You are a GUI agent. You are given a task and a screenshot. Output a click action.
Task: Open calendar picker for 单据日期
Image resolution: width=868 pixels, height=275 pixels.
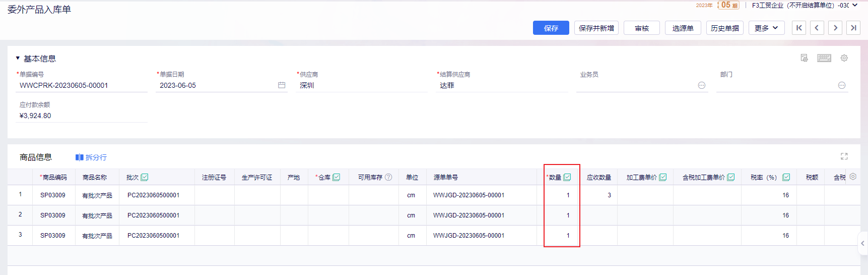282,85
